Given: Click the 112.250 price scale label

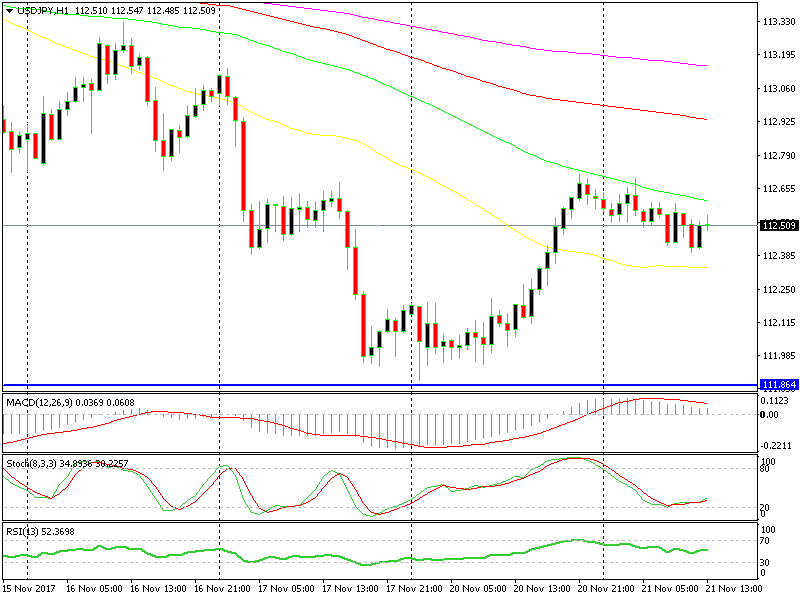Looking at the screenshot, I should [779, 289].
